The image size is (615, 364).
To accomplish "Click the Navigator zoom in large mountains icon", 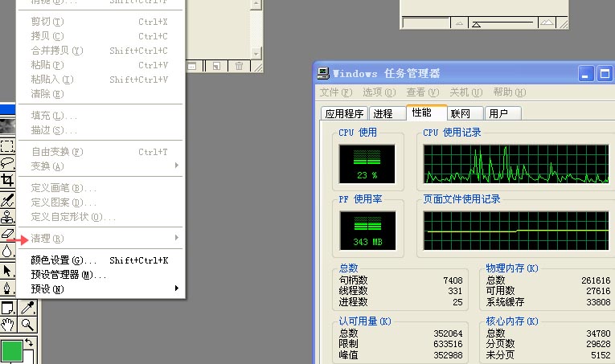I will [x=547, y=22].
